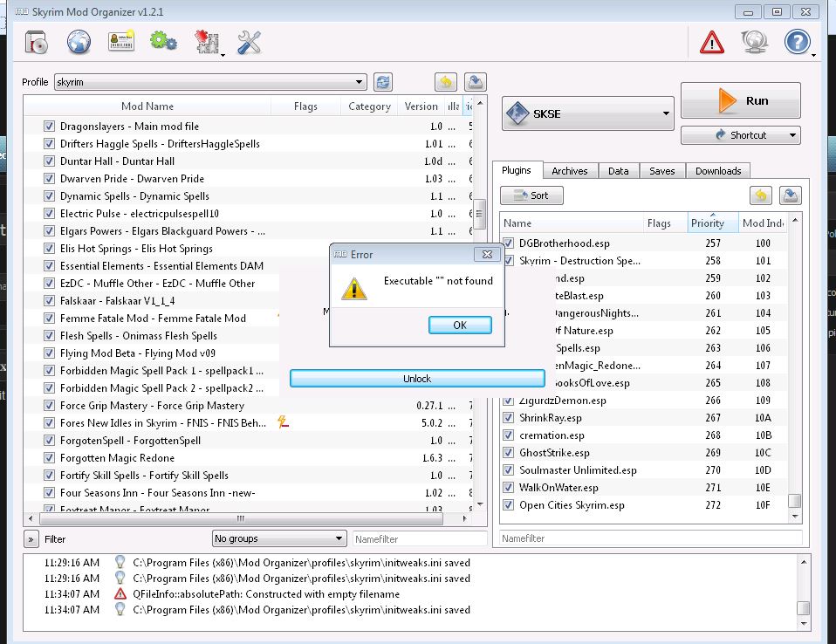Open the Downloads tab
This screenshot has height=644, width=836.
pos(717,171)
